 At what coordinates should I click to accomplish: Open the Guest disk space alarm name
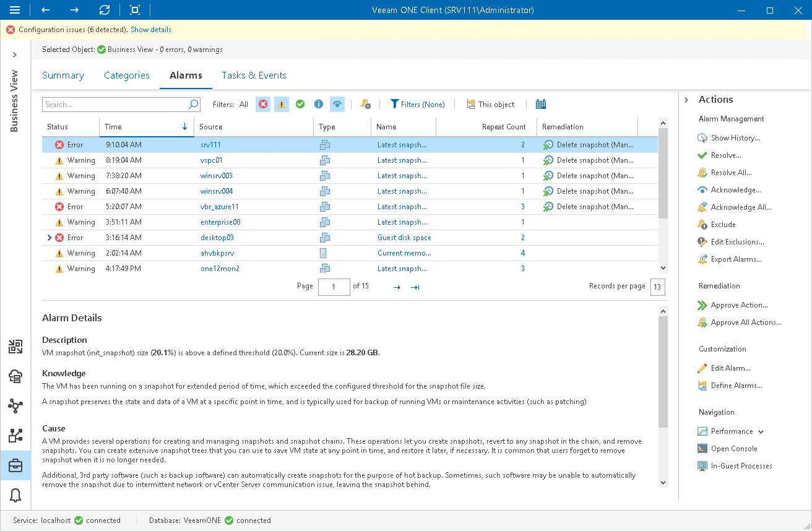click(404, 238)
